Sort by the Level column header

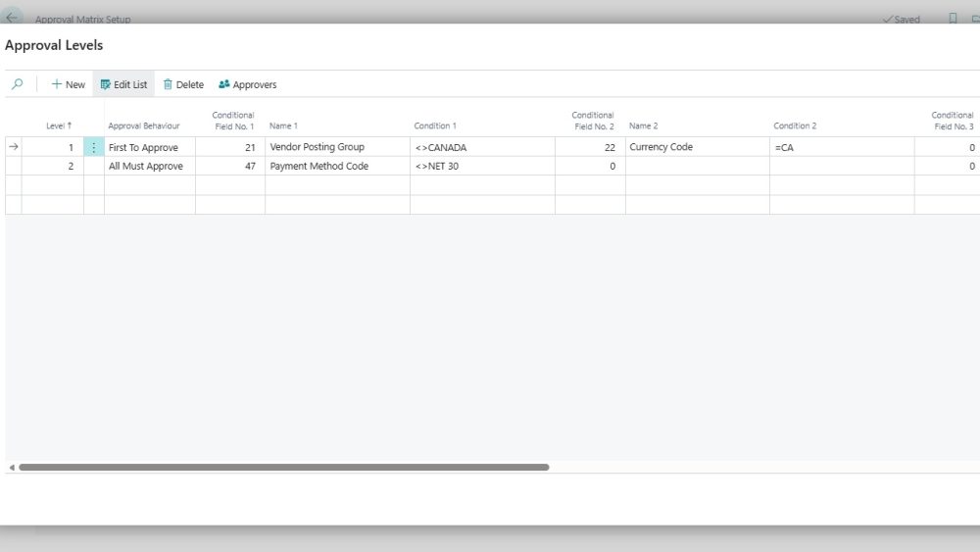click(59, 125)
